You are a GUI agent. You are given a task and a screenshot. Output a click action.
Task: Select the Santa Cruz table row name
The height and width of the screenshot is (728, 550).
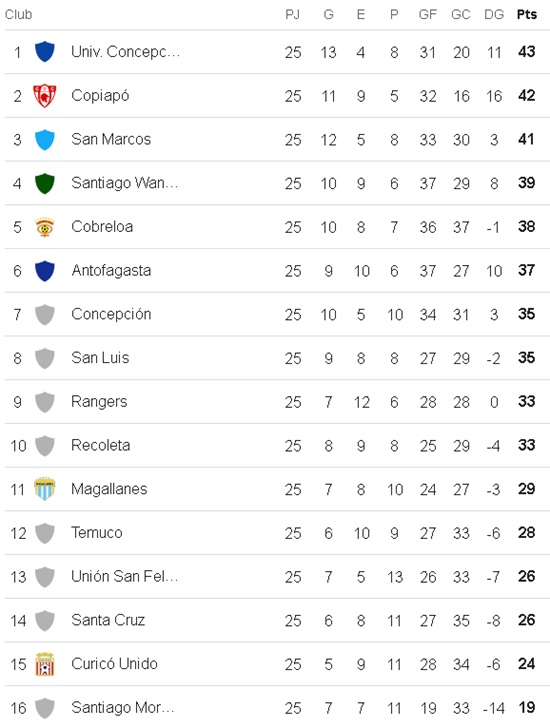(108, 620)
